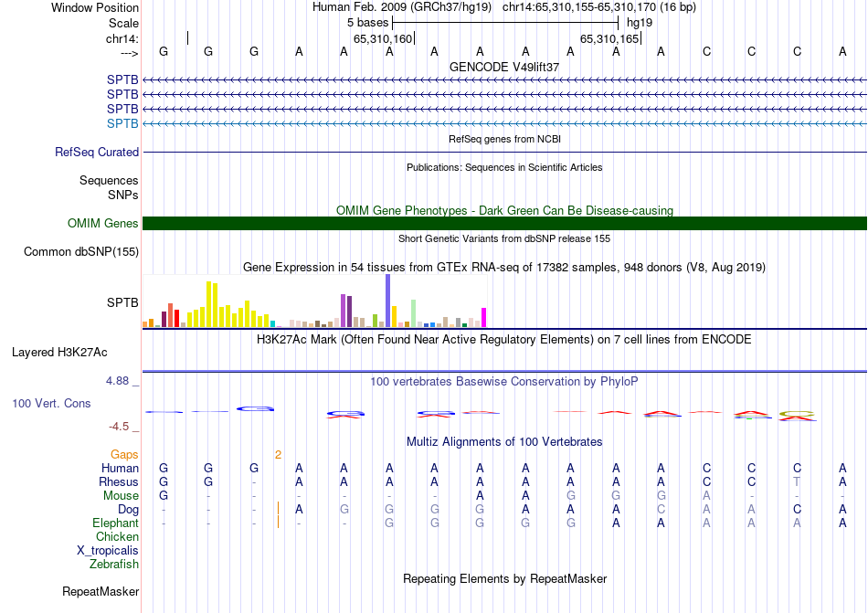
Task: Click the orange gap count 2
Action: tap(278, 455)
